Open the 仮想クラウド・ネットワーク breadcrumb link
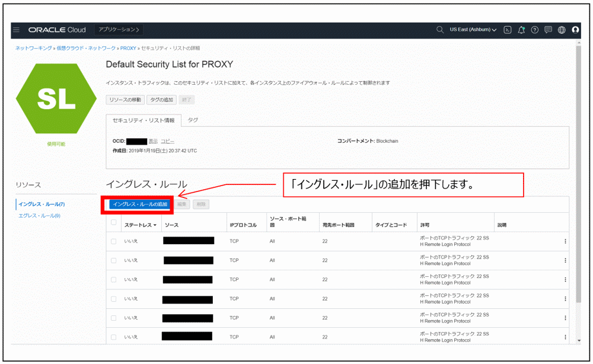 click(86, 49)
